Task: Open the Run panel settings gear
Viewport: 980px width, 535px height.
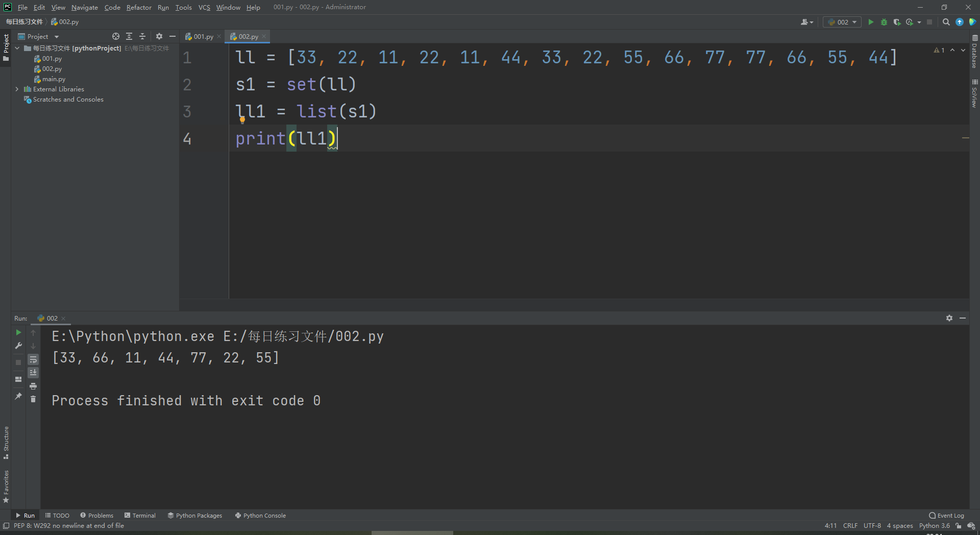Action: pos(949,318)
